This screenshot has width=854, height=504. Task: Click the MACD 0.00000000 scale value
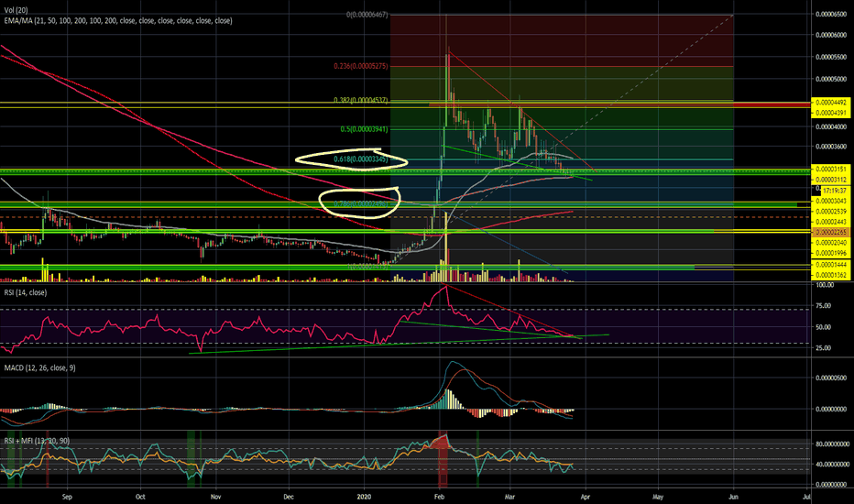[x=831, y=409]
